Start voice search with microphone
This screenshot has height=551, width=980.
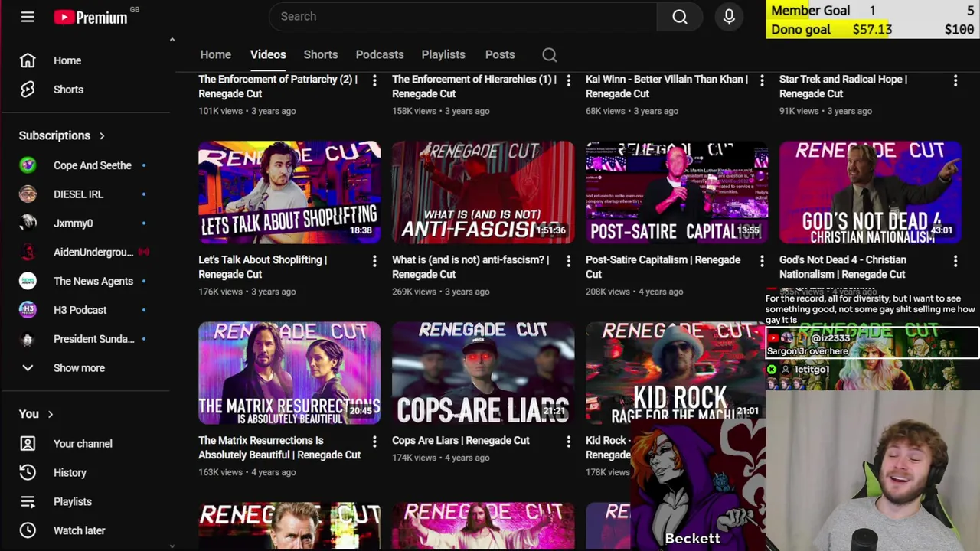click(729, 16)
